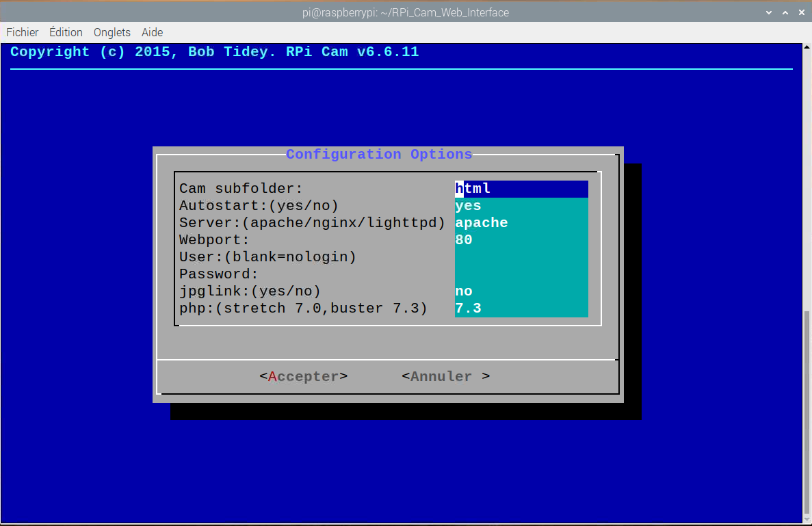
Task: Maximize the terminal window
Action: click(785, 12)
